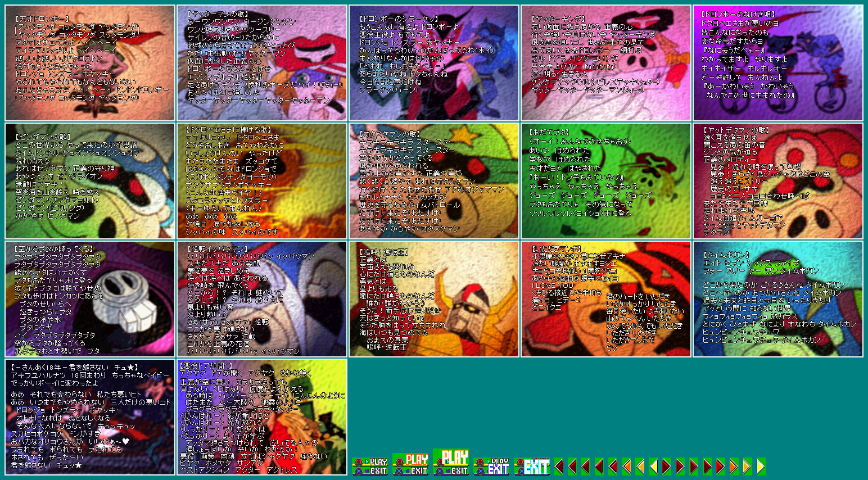Click the orange left-pointing arrow

[x=626, y=467]
